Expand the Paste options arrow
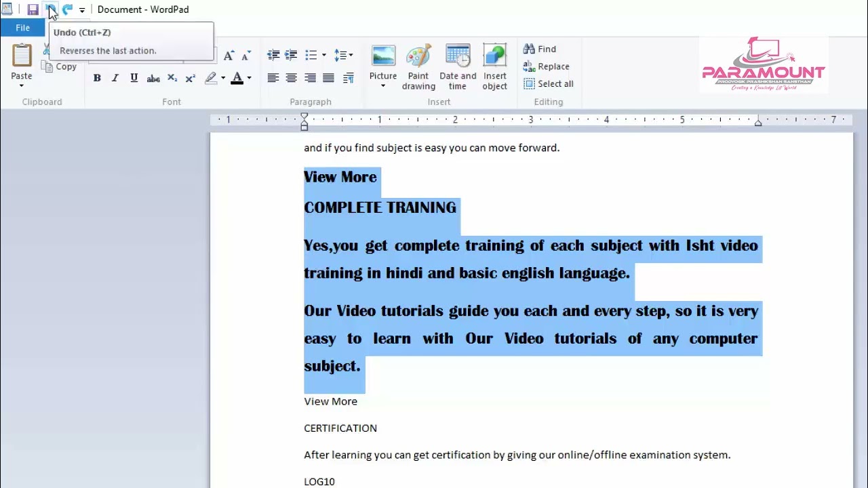The width and height of the screenshot is (868, 488). pos(22,85)
